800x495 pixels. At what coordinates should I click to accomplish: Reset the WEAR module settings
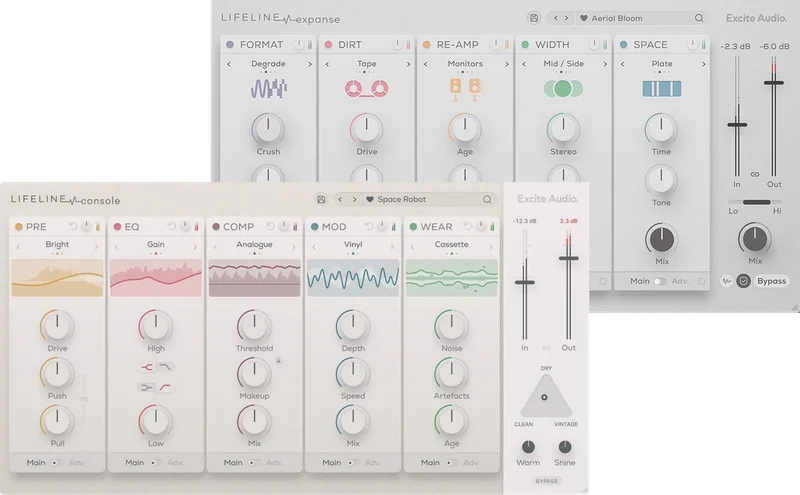467,226
